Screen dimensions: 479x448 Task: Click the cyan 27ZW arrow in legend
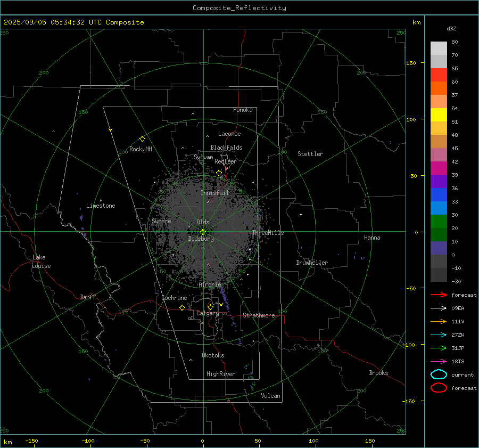tap(439, 335)
